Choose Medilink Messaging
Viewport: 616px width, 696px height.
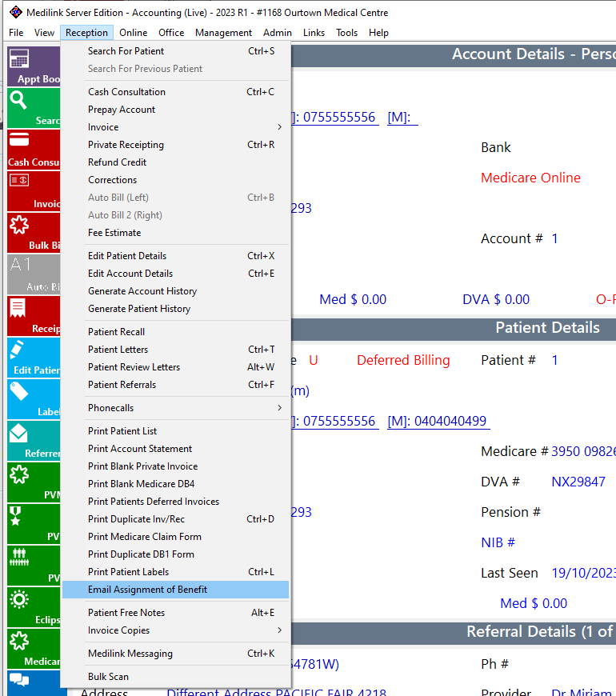176,654
